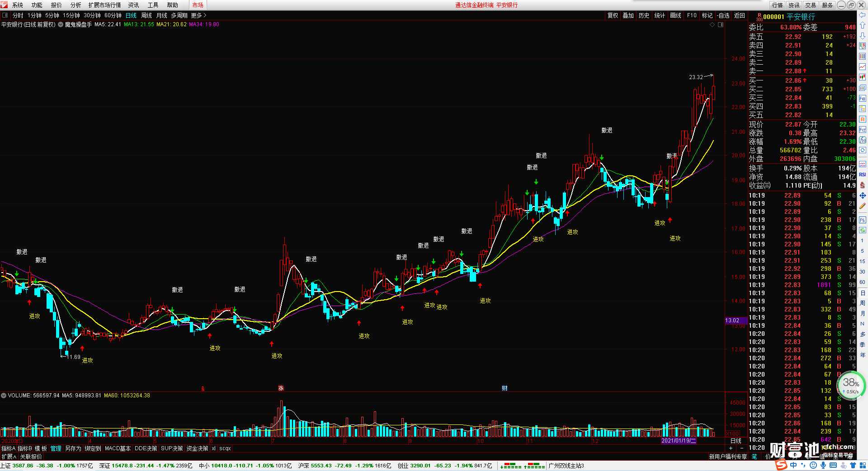This screenshot has height=471, width=868.
Task: Click the 2021/01/19 date marker on timeline
Action: click(679, 441)
